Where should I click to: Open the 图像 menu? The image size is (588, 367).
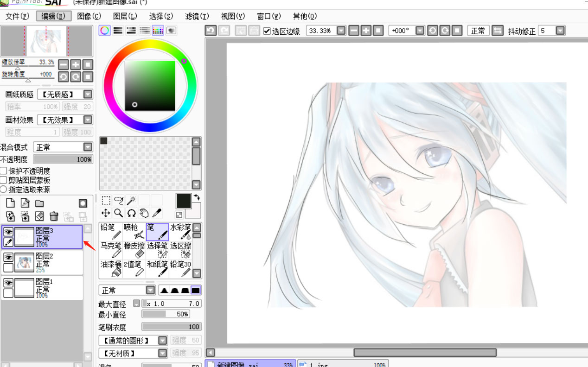click(89, 16)
